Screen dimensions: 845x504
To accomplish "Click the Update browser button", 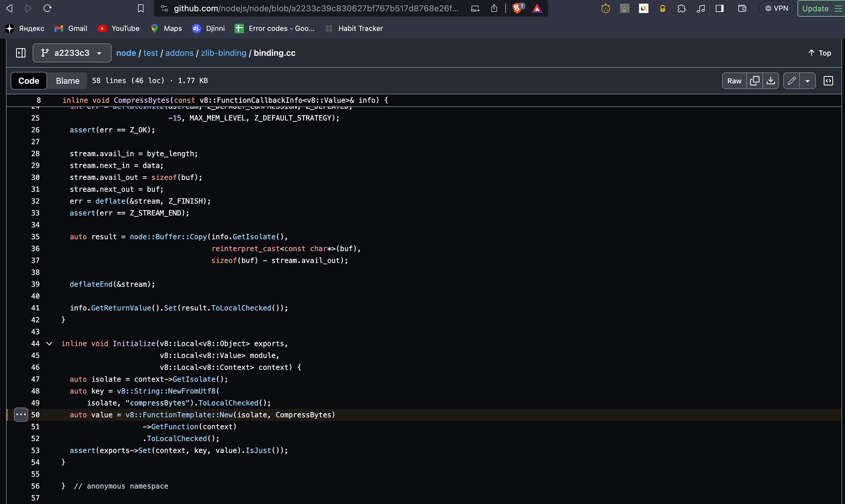I will click(x=821, y=8).
